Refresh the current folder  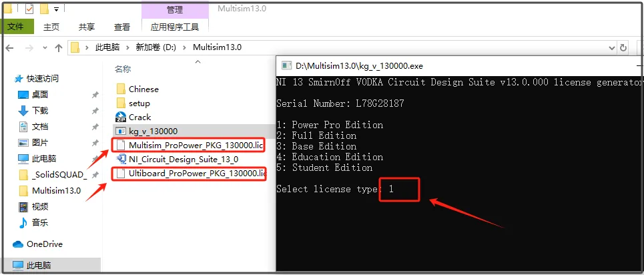[623, 47]
